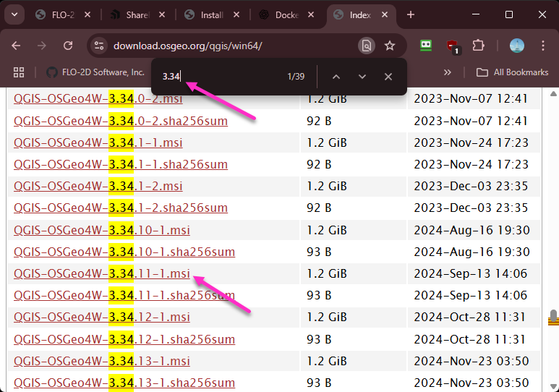
Task: Open the Extensions puzzle icon
Action: 478,46
